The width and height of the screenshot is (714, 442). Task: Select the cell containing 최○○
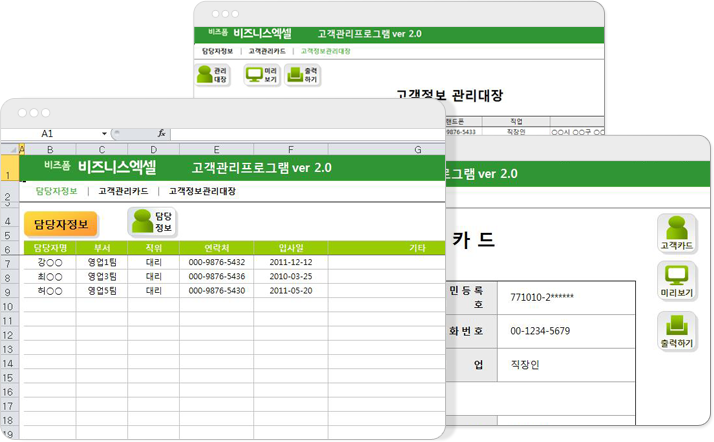pyautogui.click(x=50, y=277)
